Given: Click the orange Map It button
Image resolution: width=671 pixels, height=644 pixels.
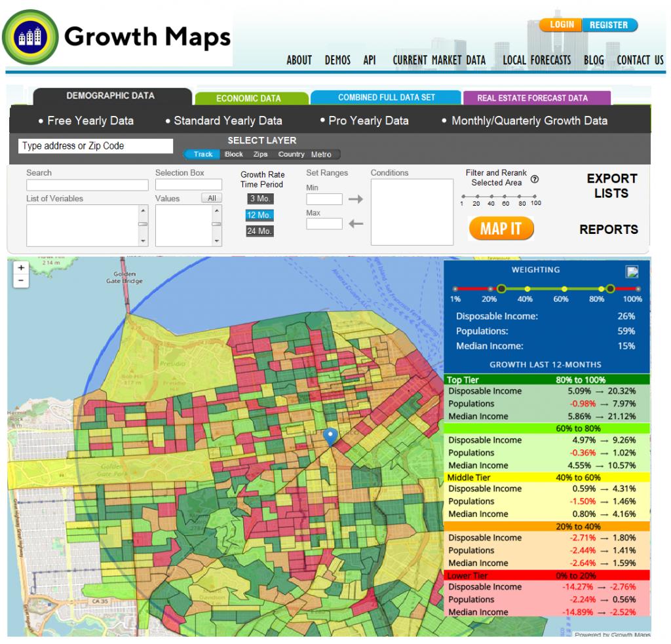Looking at the screenshot, I should [x=501, y=229].
